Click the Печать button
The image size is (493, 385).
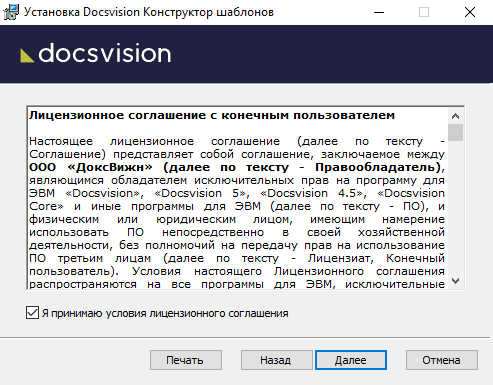tap(186, 360)
